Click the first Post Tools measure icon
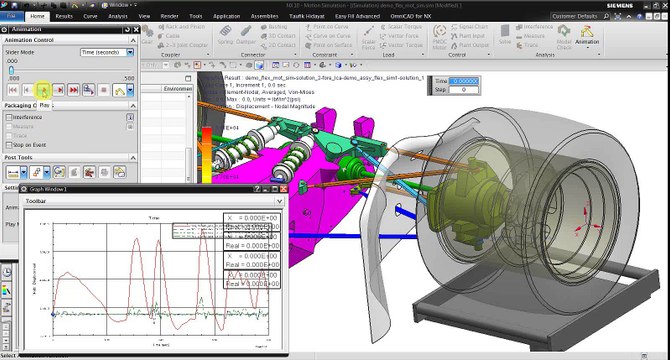Screen dimensions: 670x360 (x=13, y=173)
